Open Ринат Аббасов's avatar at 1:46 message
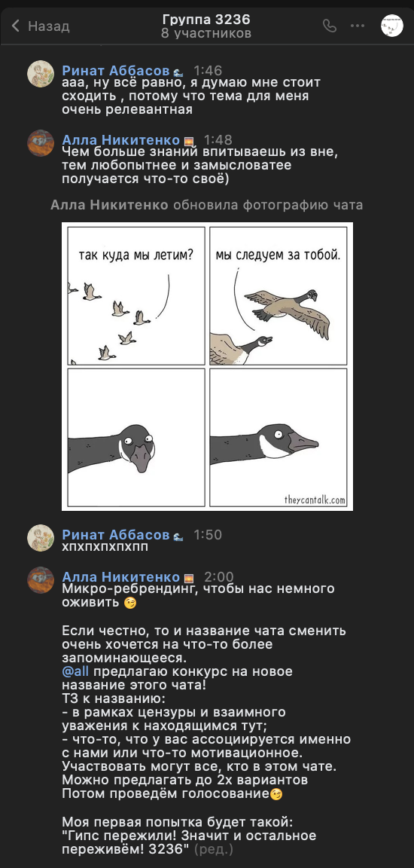Screen dimensions: 414x868 click(x=41, y=74)
